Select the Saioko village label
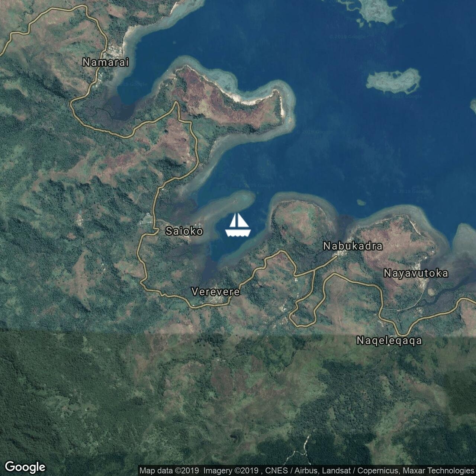The height and width of the screenshot is (476, 476). 184,231
